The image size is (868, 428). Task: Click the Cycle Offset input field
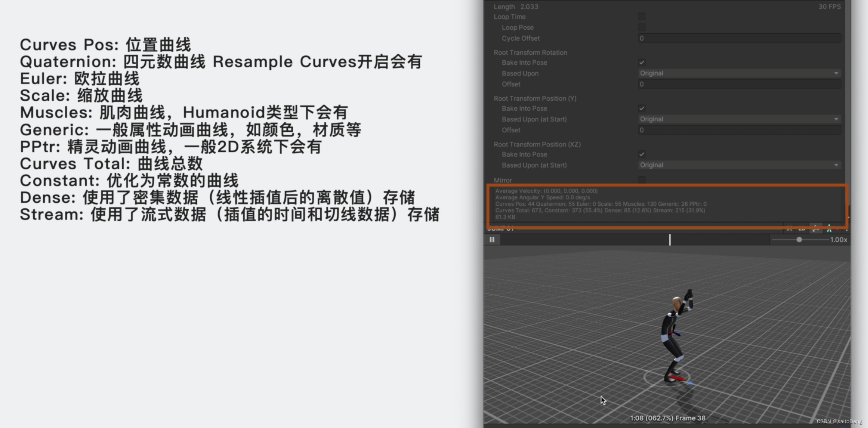(739, 38)
